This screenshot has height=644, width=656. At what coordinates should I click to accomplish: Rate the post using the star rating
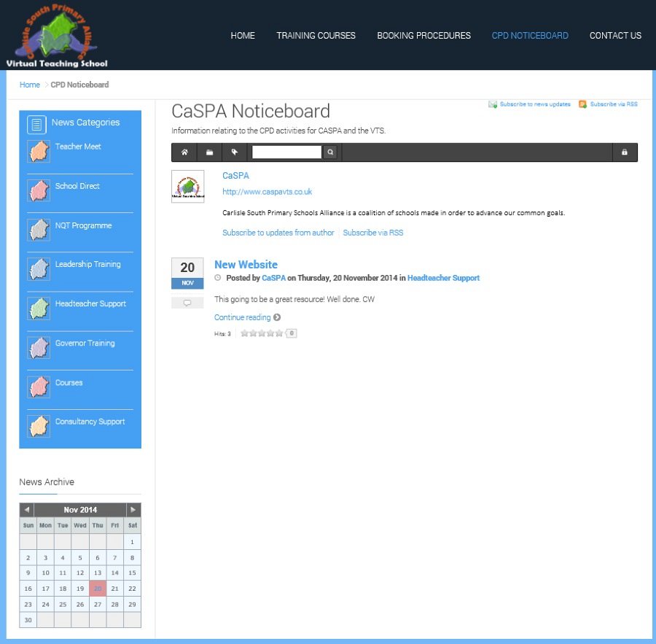pos(262,333)
